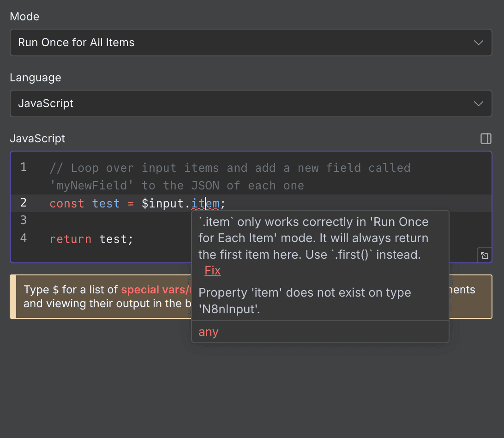Click the 'Mode' field label

pyautogui.click(x=24, y=16)
